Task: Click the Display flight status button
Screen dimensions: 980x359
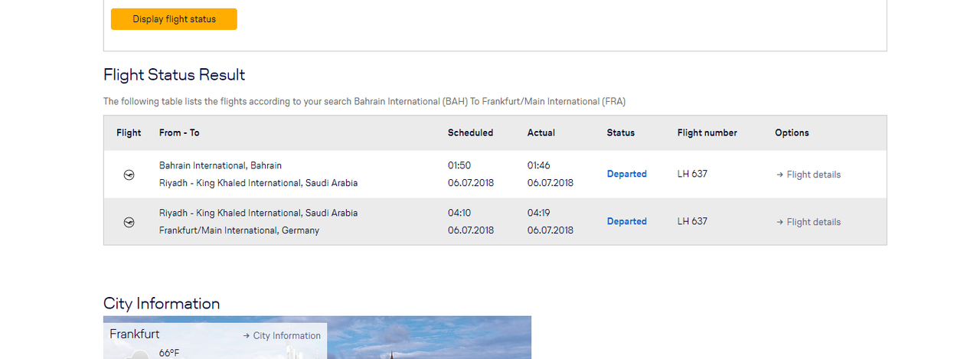Action: [x=174, y=19]
